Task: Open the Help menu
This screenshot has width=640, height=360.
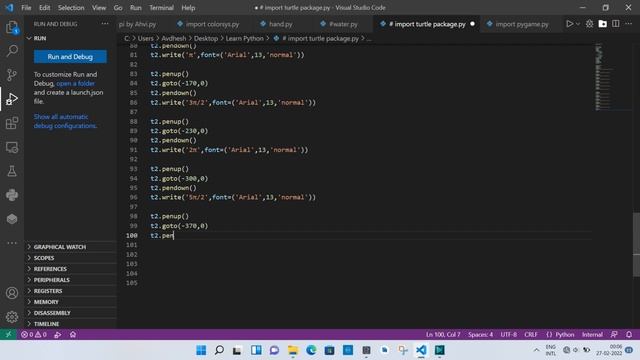Action: click(188, 8)
